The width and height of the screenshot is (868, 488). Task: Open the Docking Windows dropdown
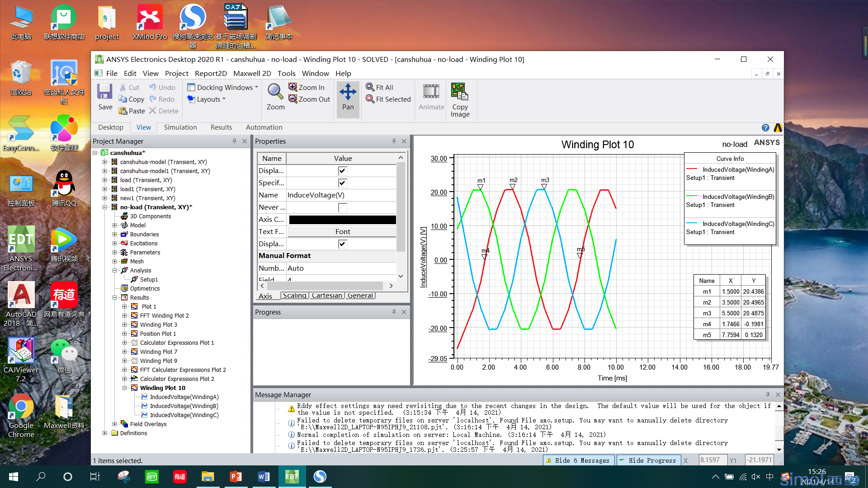coord(222,87)
